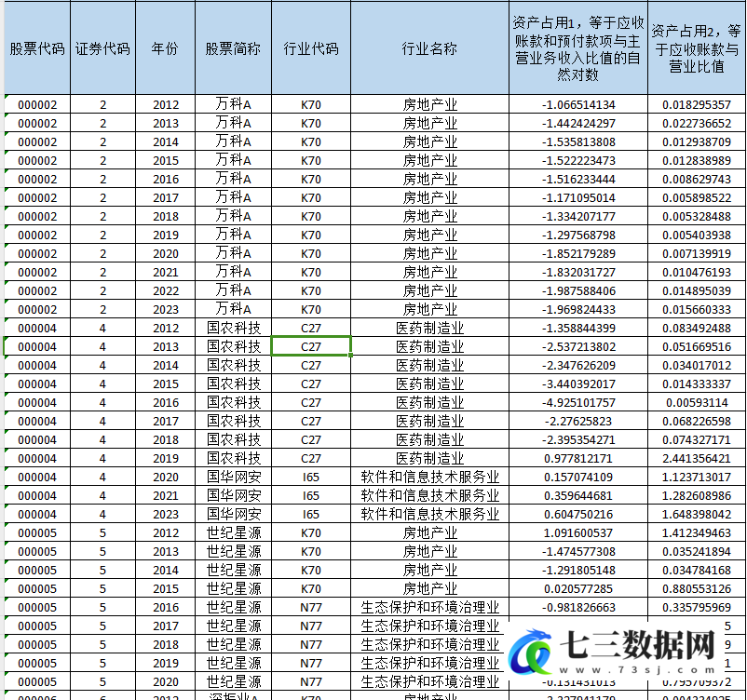Click stock code 000005 in the 2020 row
The width and height of the screenshot is (747, 700).
click(37, 682)
